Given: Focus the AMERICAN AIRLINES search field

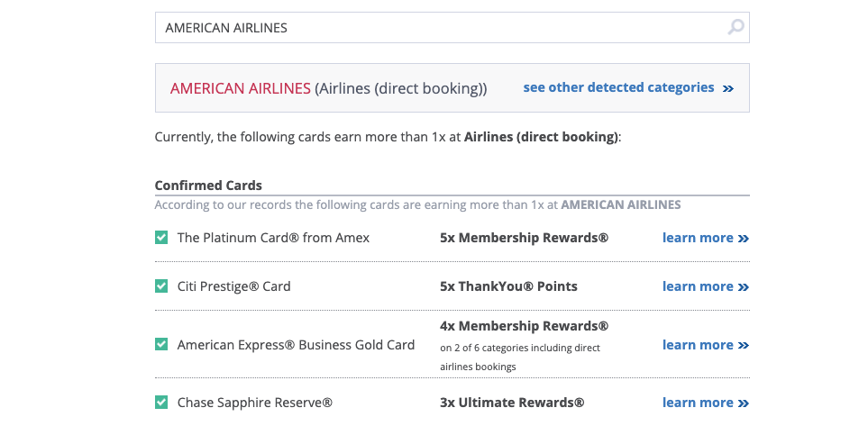Looking at the screenshot, I should coord(452,28).
